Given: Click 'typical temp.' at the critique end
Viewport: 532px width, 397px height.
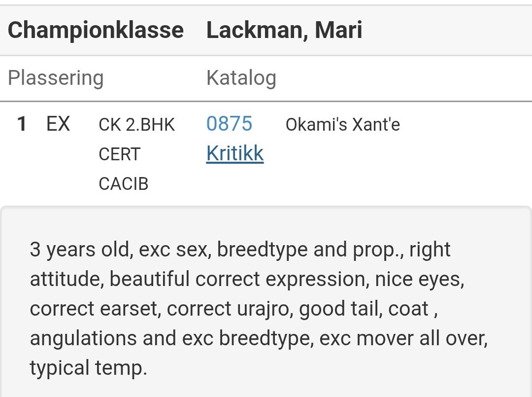Looking at the screenshot, I should pyautogui.click(x=88, y=368).
